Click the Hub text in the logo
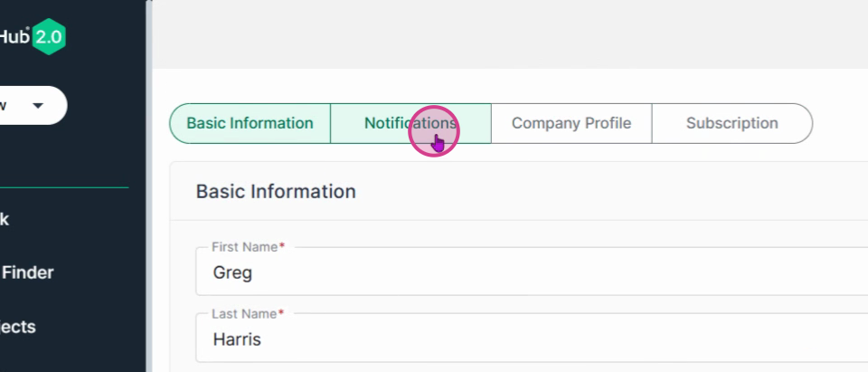This screenshot has width=868, height=372. (x=14, y=37)
